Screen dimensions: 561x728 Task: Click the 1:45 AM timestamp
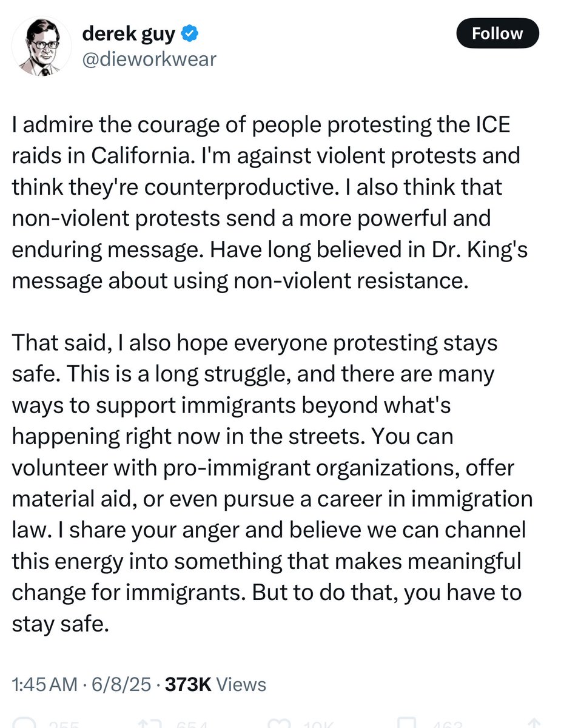click(45, 685)
